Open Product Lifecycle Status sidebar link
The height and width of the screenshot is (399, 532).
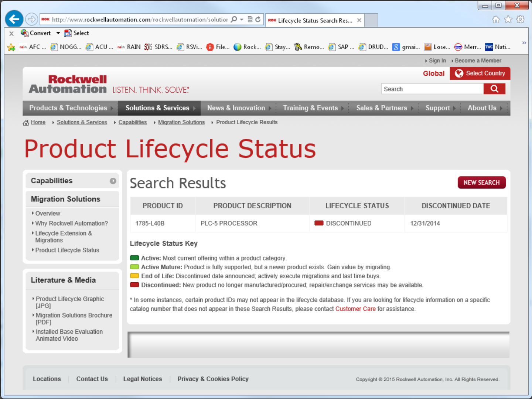tap(67, 250)
